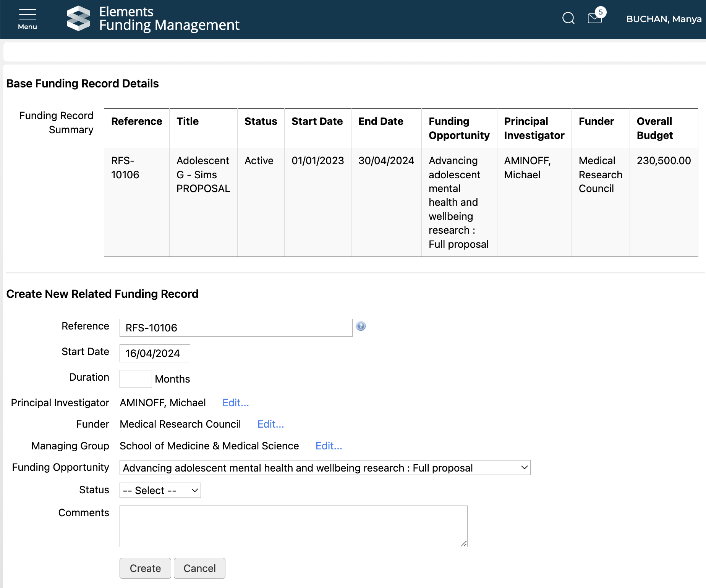Screen dimensions: 706x588
Task: Open the hamburger Menu icon
Action: tap(27, 19)
